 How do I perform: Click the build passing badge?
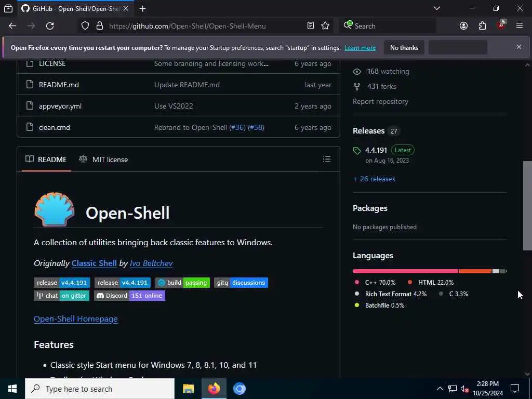182,283
